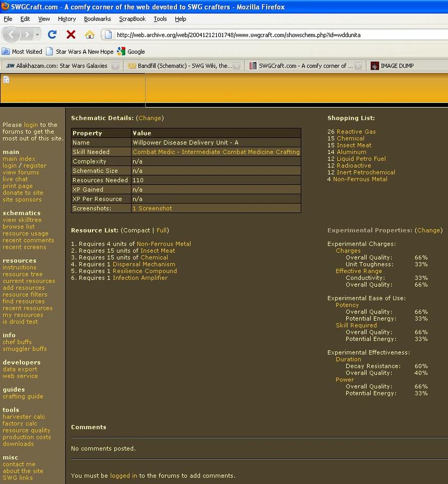Click the Forward navigation arrow

coord(26,34)
